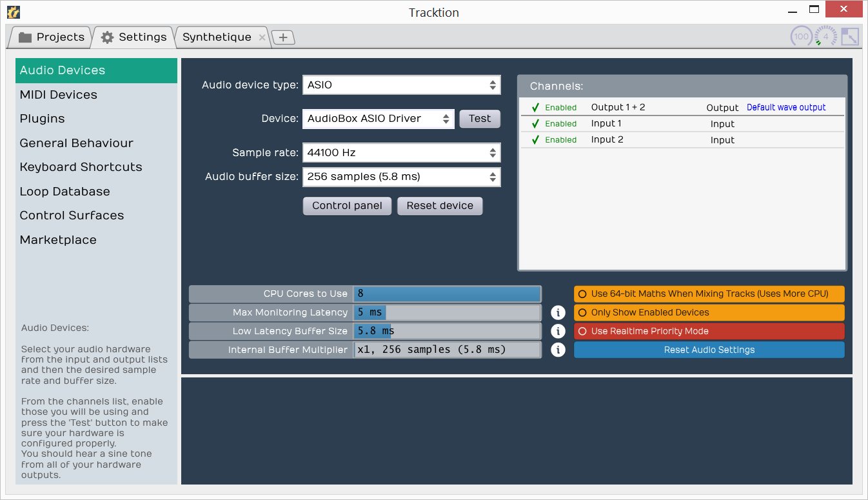Image resolution: width=868 pixels, height=500 pixels.
Task: Switch to the Synthetique tab
Action: tap(217, 37)
